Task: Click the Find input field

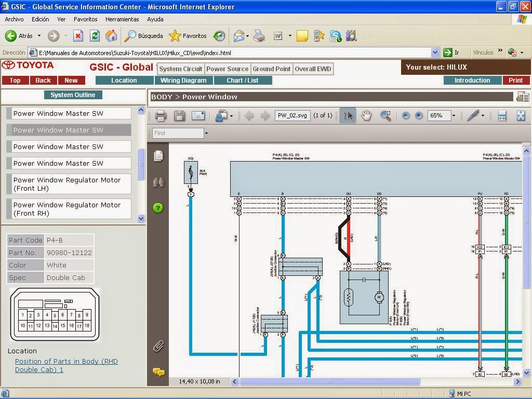Action: tap(178, 134)
